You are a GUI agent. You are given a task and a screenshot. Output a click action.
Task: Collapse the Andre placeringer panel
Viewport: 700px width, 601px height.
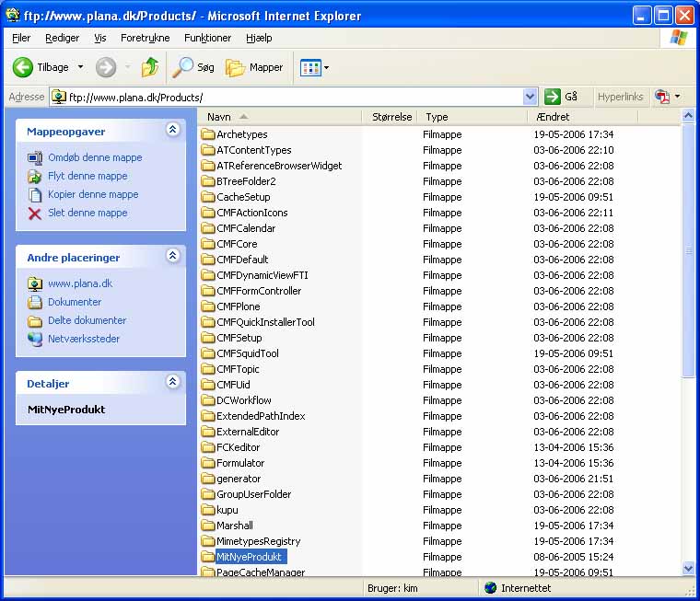tap(172, 257)
